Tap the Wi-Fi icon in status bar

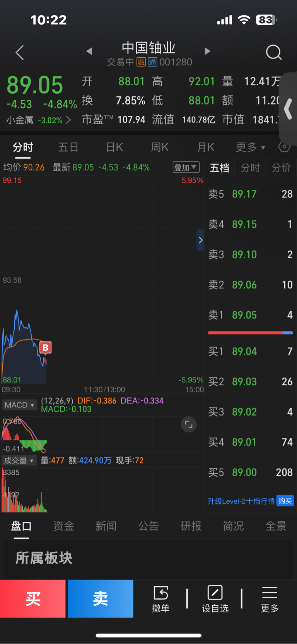pos(244,19)
